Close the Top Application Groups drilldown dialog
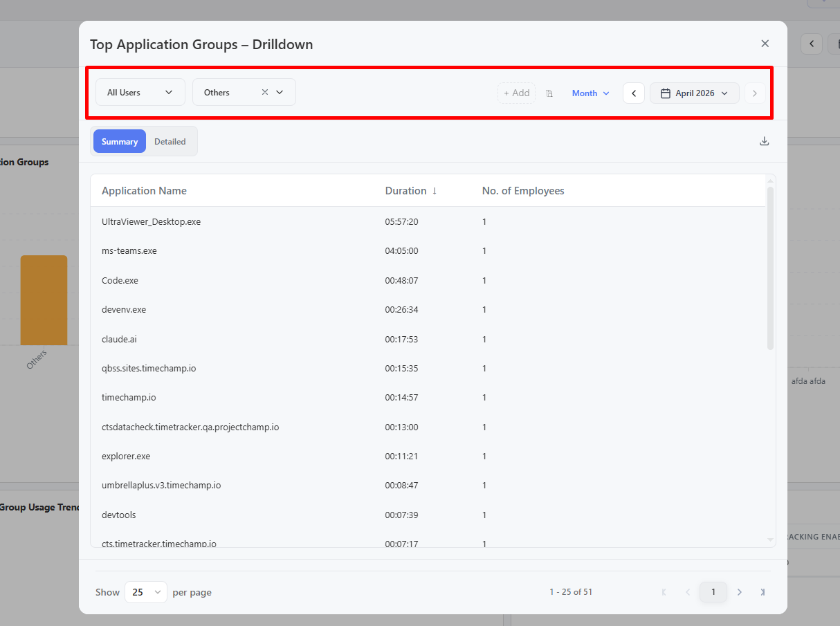The image size is (840, 626). (x=765, y=44)
